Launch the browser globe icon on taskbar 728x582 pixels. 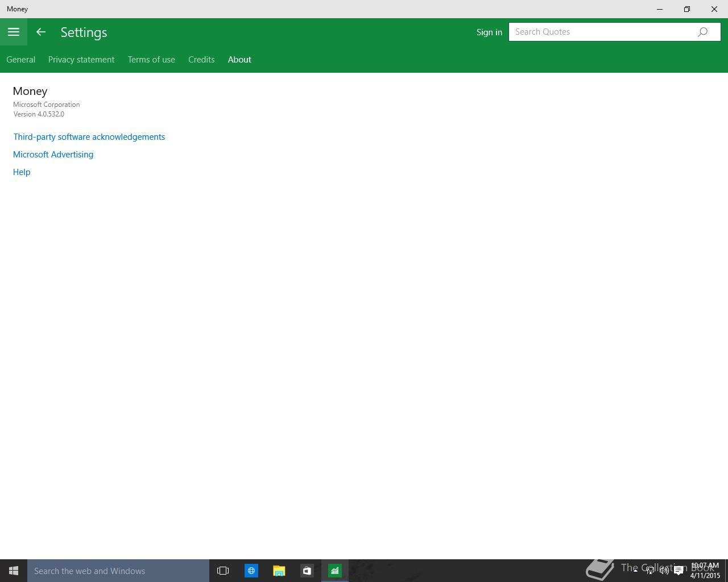coord(251,571)
